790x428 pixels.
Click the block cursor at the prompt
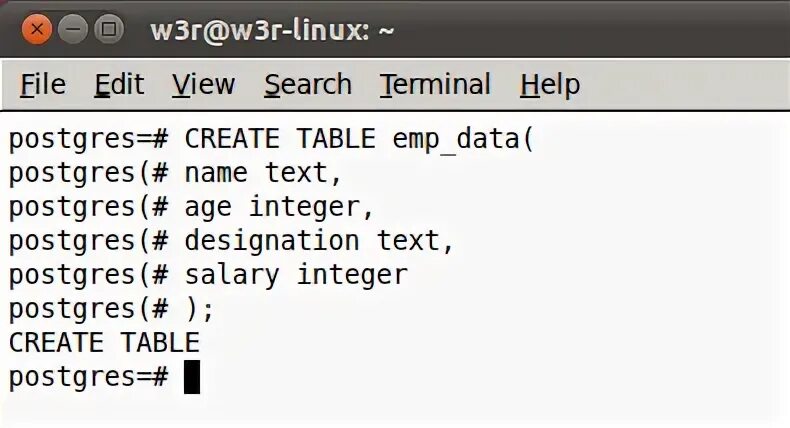pyautogui.click(x=192, y=377)
